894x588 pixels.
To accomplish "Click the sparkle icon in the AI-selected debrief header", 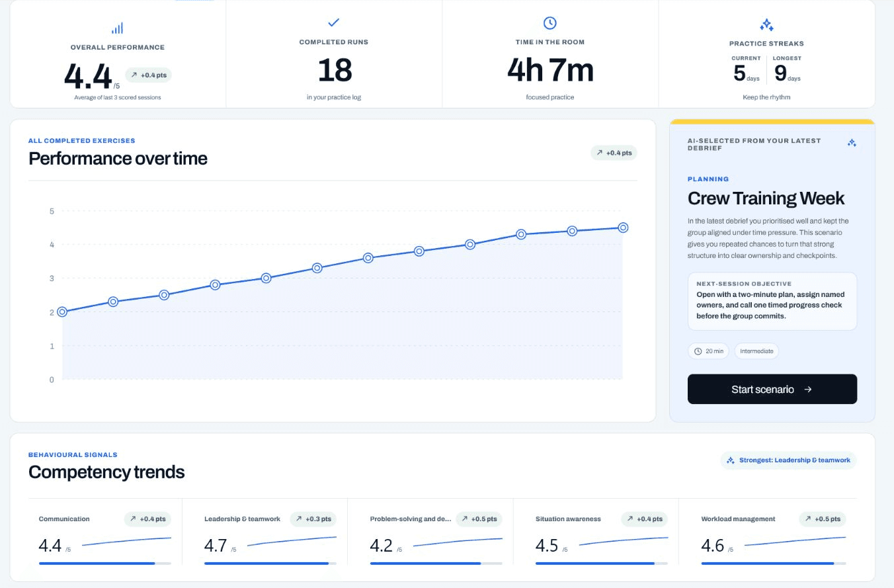I will click(852, 143).
